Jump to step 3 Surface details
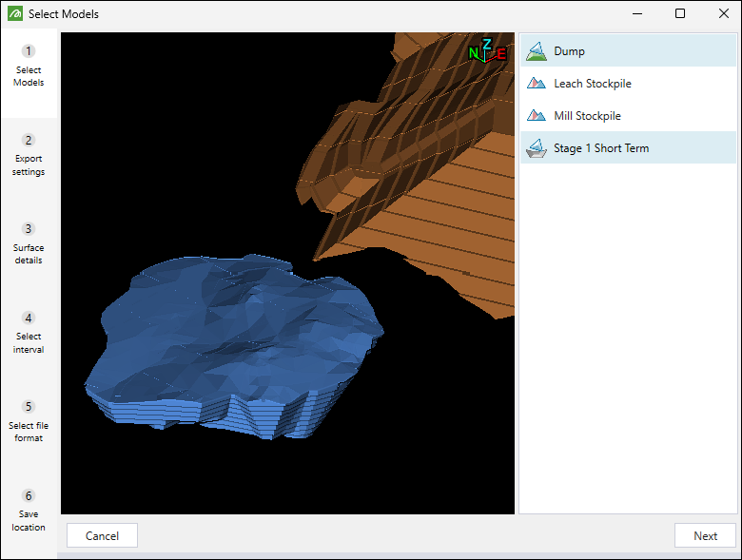742x560 pixels. tap(29, 243)
